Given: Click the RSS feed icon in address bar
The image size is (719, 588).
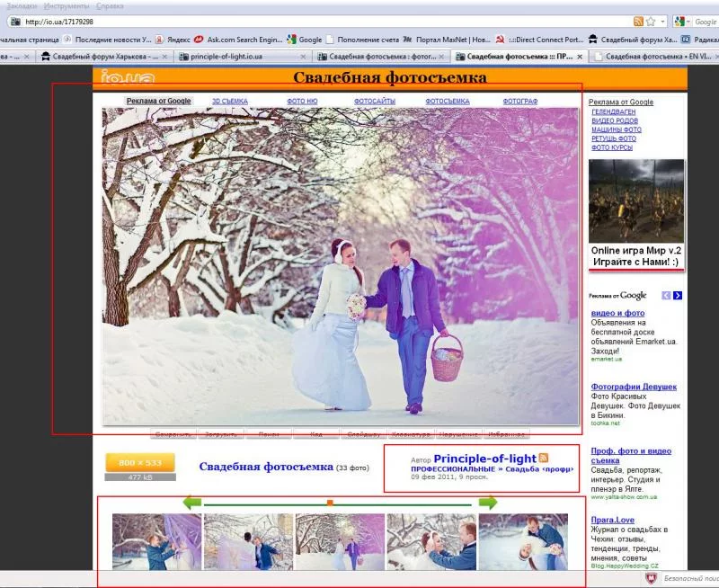Looking at the screenshot, I should pyautogui.click(x=638, y=22).
